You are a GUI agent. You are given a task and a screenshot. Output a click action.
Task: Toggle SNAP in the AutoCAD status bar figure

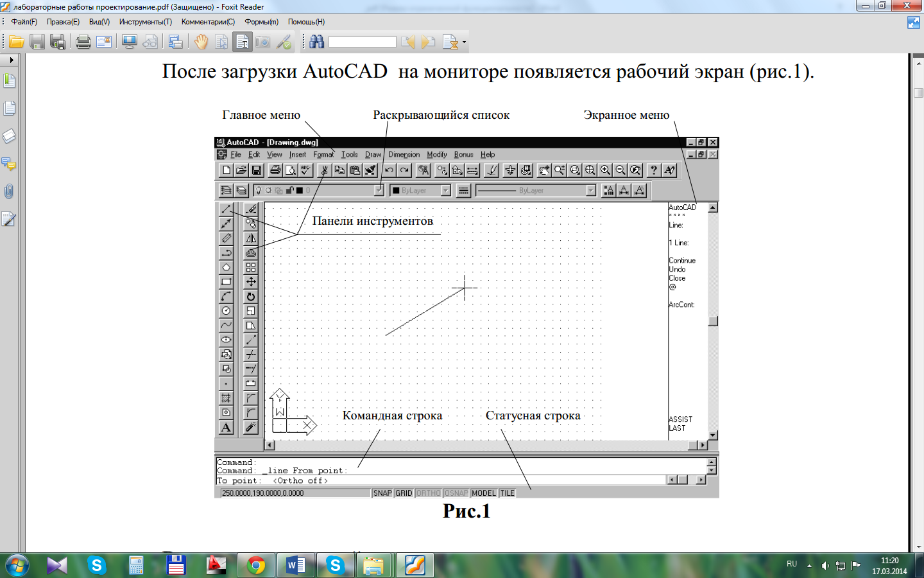click(382, 493)
